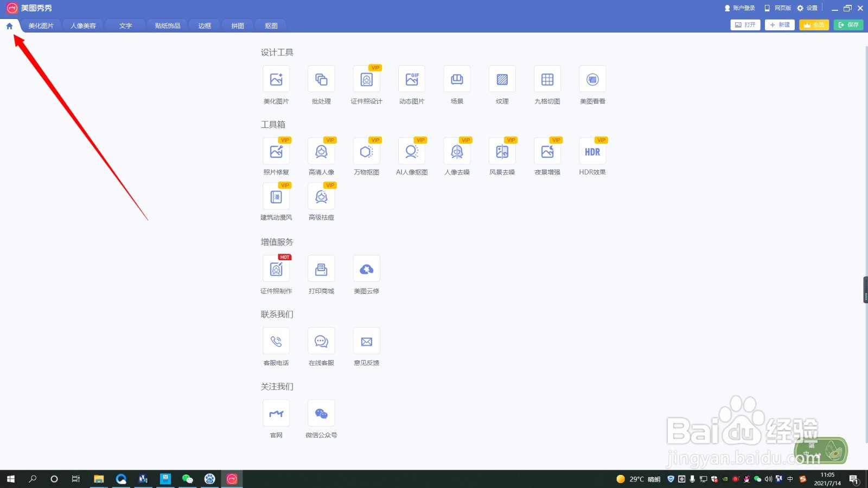Select the 纹理 texture tool
This screenshot has width=868, height=488.
(x=502, y=79)
